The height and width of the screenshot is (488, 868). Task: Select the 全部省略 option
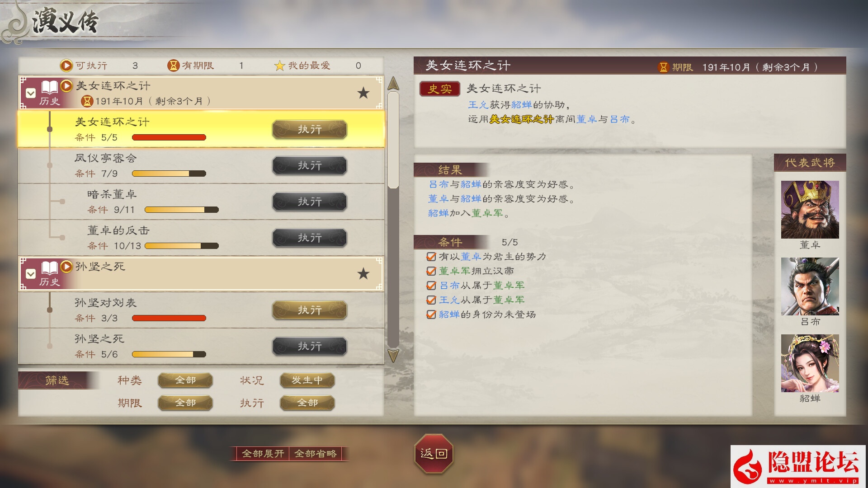pos(316,454)
